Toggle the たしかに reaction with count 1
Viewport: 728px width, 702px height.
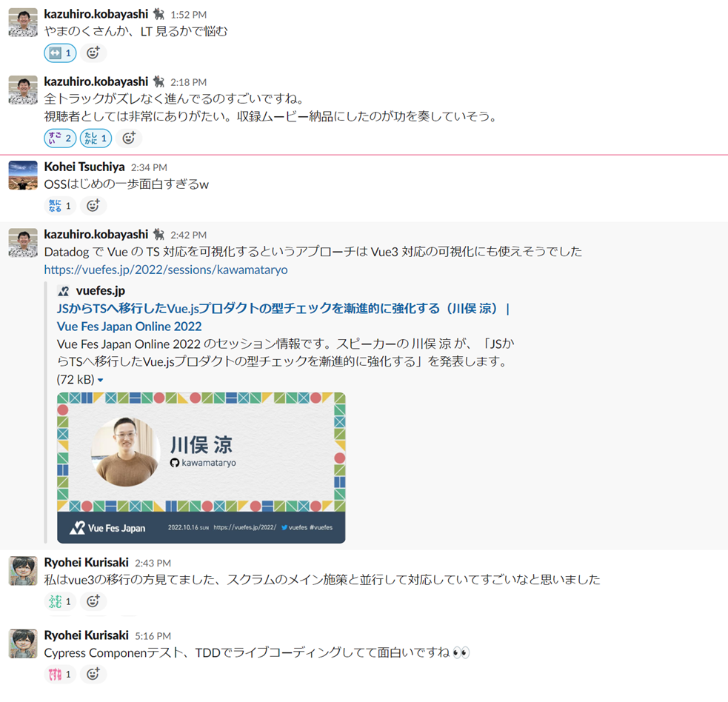[96, 138]
